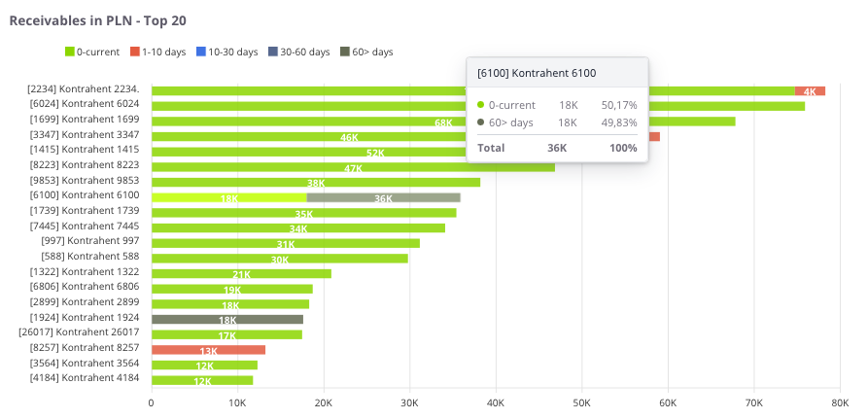This screenshot has width=868, height=419.
Task: Click the 30-60 days legend swatch
Action: pos(273,52)
